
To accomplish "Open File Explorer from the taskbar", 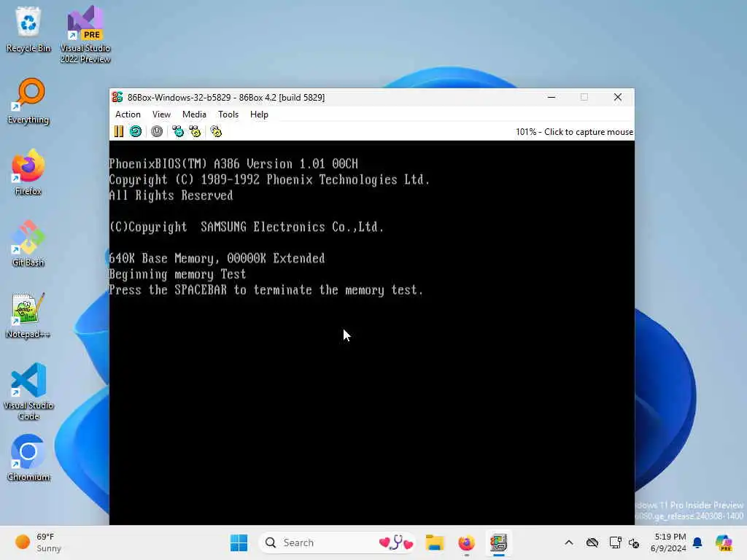I will [x=435, y=542].
